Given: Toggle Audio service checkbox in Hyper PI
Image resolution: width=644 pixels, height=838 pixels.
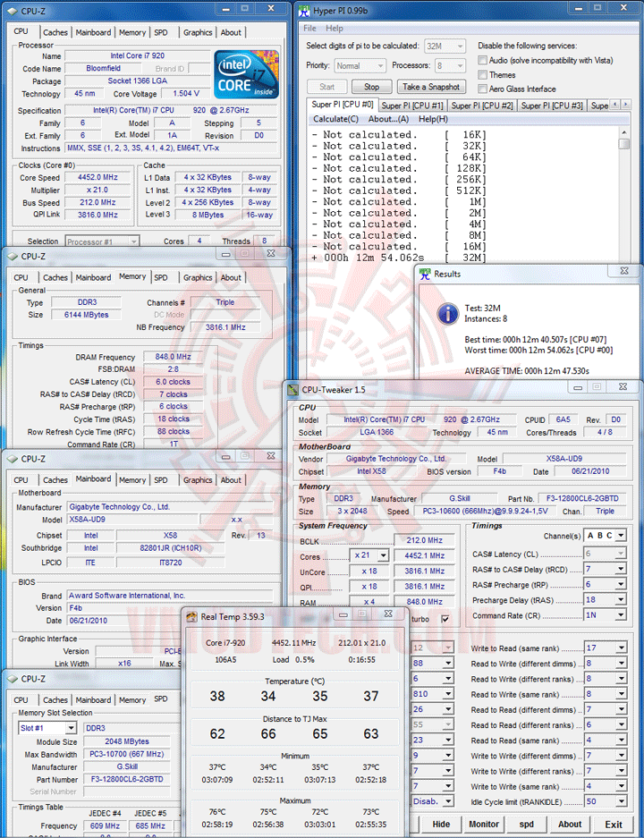Looking at the screenshot, I should click(483, 61).
